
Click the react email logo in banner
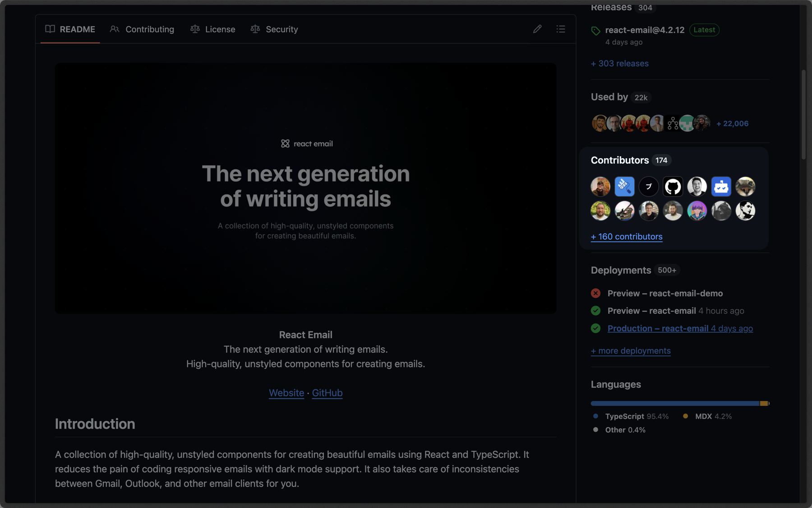pos(307,144)
